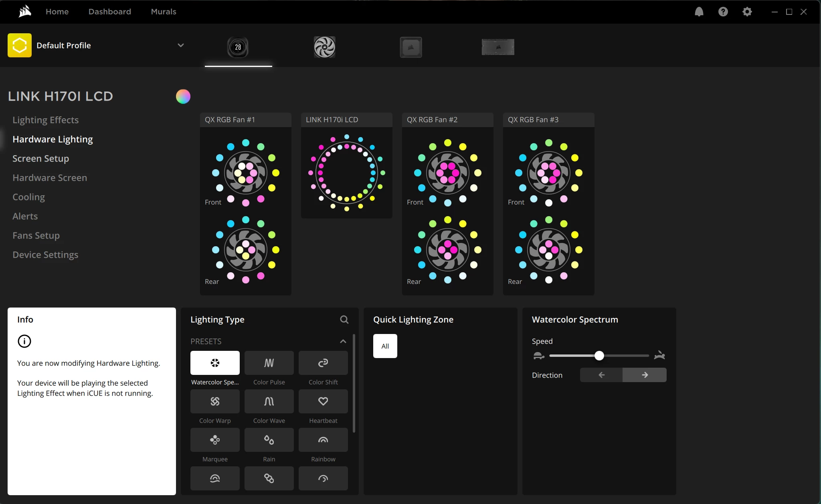Open the iCUE settings gear
The width and height of the screenshot is (821, 504).
tap(747, 12)
